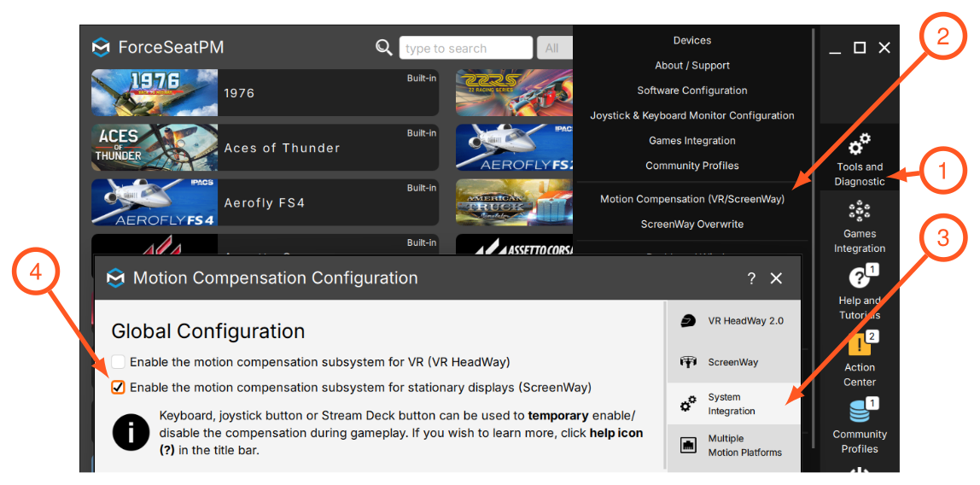Choose Devices from the tools menu
Screen dimensions: 980x485
(x=691, y=40)
